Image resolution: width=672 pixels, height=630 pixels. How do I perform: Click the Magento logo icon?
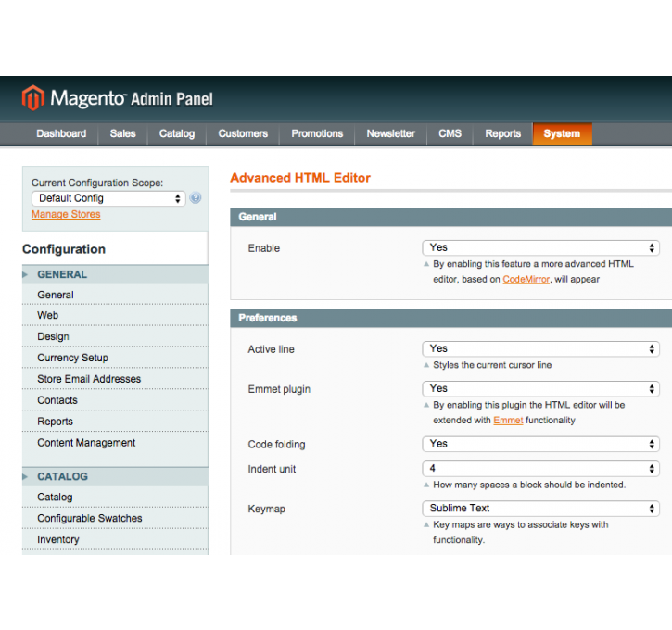[x=33, y=98]
